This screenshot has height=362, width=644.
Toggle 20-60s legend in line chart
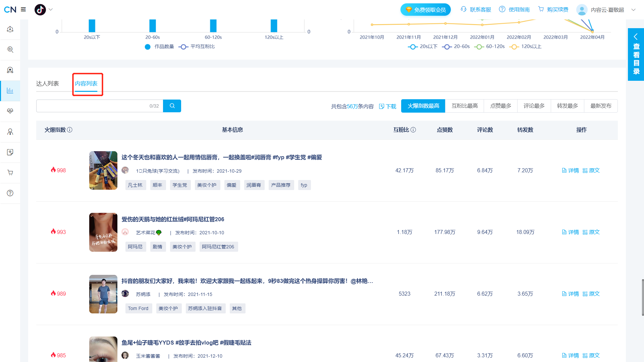tap(456, 47)
